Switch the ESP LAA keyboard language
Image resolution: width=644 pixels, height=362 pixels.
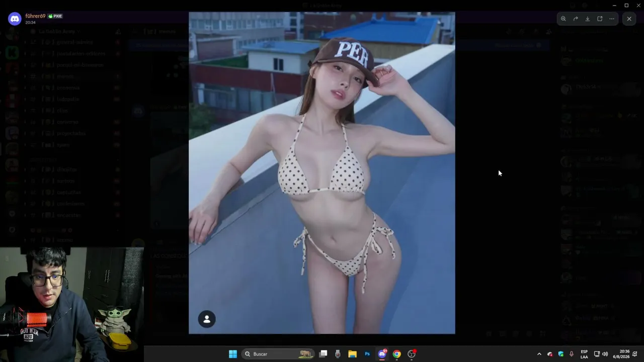coord(584,354)
